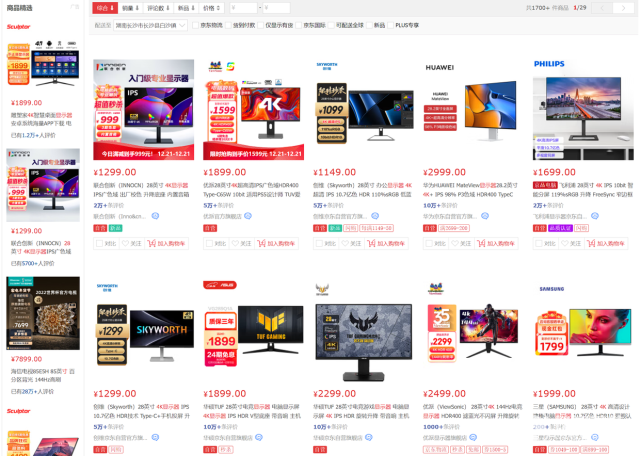Follow the Huawei MateView ¥2999 monitor
The height and width of the screenshot is (456, 641).
coord(462,243)
